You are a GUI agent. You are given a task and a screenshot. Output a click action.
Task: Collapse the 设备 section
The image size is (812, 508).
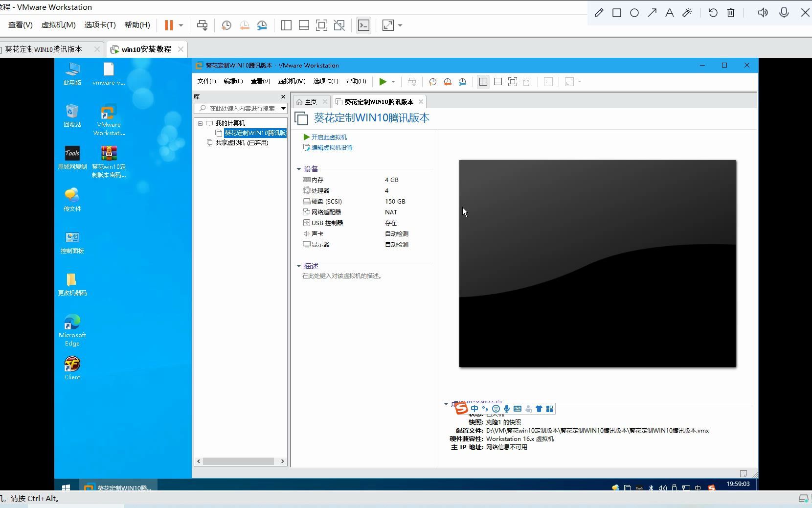click(298, 169)
